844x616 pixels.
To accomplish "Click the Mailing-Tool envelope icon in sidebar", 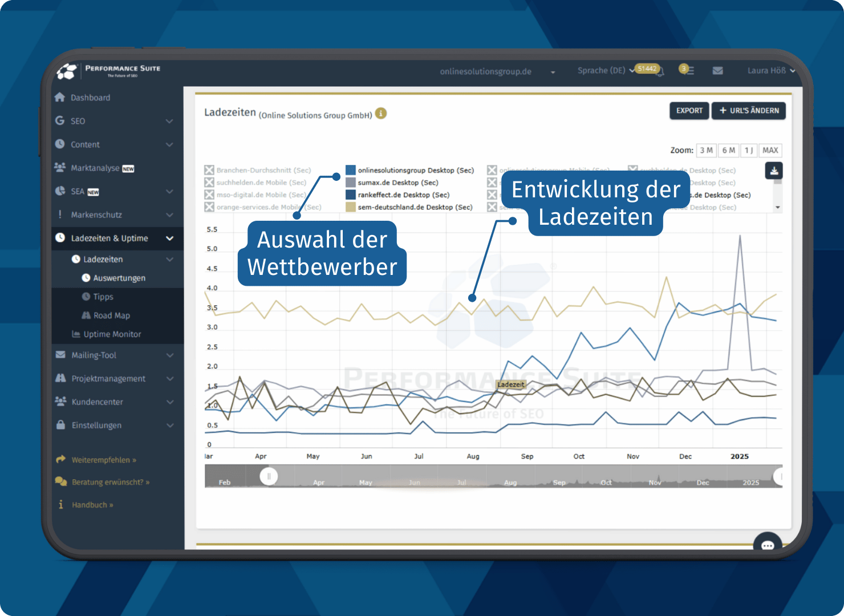I will (x=60, y=354).
